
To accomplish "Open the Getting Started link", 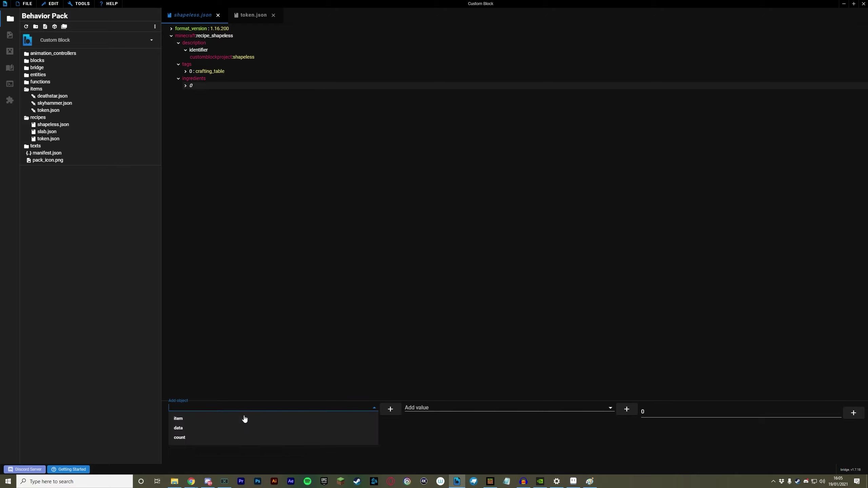I will coord(68,469).
